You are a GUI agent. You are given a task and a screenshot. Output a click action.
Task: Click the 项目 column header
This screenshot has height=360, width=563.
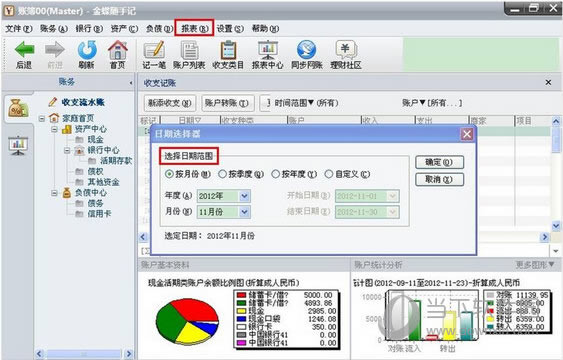(532, 121)
